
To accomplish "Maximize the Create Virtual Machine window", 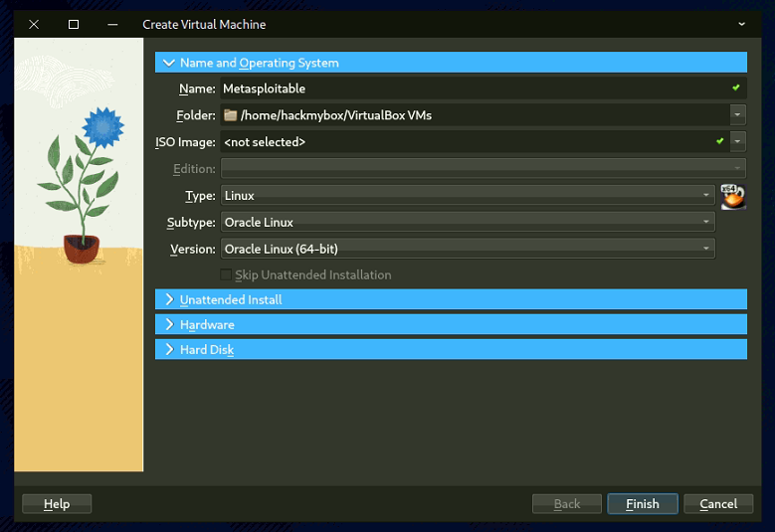I will [x=74, y=24].
